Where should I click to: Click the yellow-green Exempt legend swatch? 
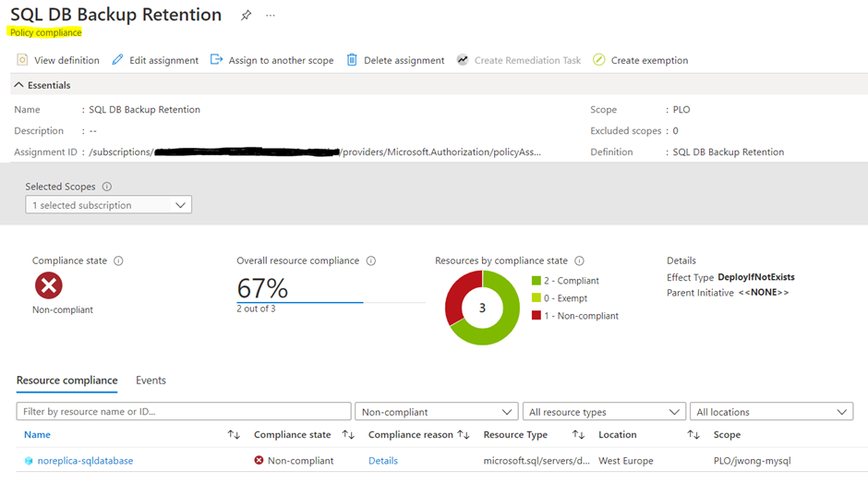(536, 298)
